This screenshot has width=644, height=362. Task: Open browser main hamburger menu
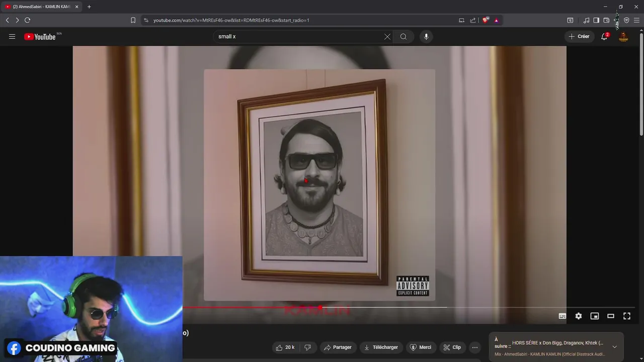click(636, 20)
